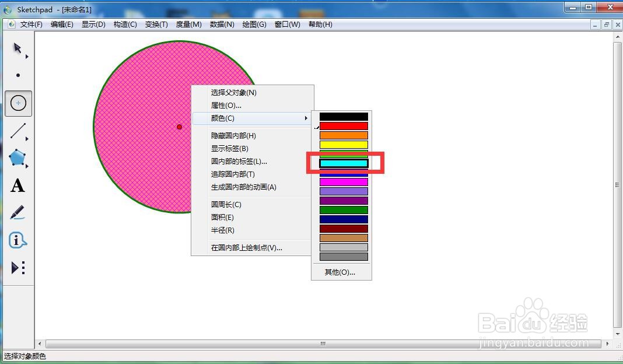This screenshot has width=623, height=364.
Task: Pick the cyan color swatch
Action: point(344,163)
